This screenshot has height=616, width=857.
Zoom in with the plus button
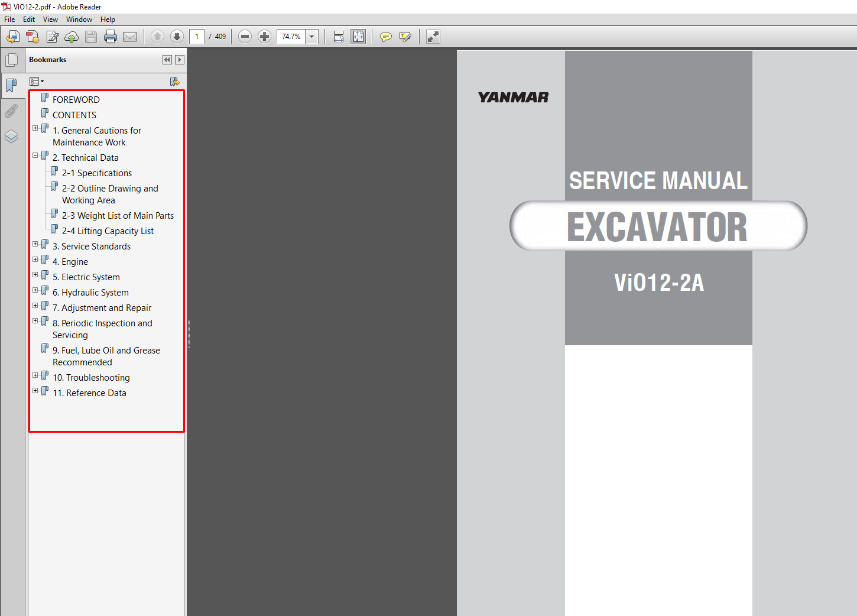265,37
